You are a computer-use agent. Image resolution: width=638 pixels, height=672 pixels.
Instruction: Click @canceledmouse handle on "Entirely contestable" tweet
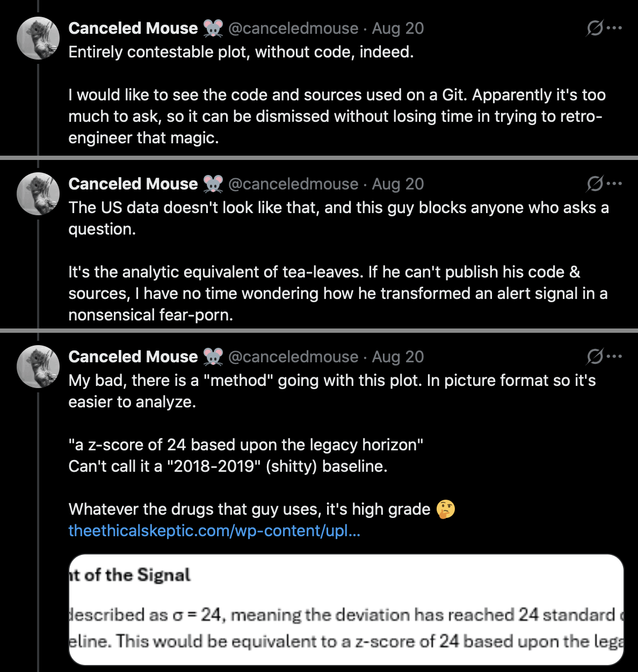(293, 28)
